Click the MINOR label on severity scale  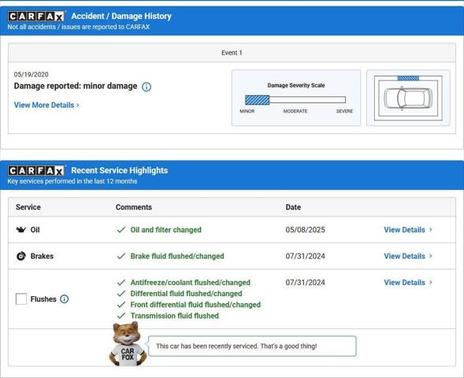coord(247,111)
